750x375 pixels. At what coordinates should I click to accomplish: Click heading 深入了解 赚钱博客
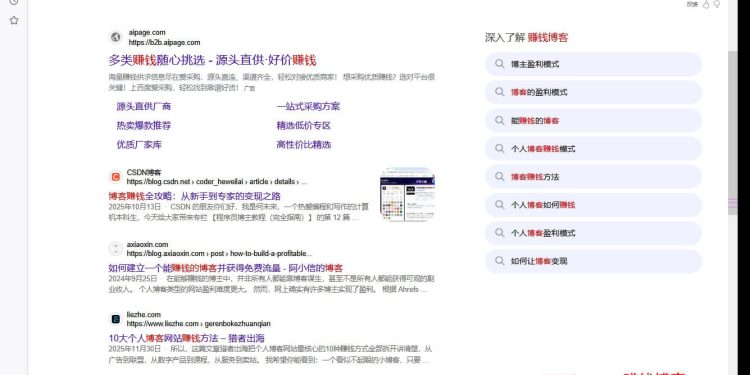(x=527, y=37)
